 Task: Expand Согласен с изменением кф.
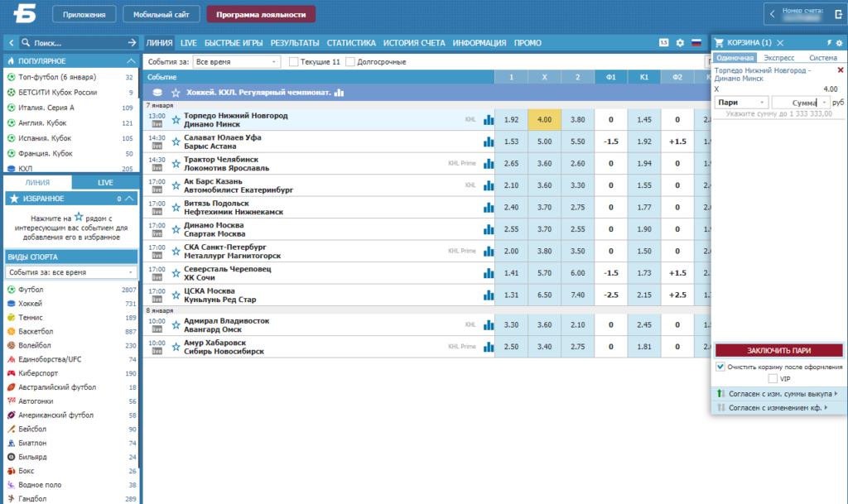click(779, 407)
